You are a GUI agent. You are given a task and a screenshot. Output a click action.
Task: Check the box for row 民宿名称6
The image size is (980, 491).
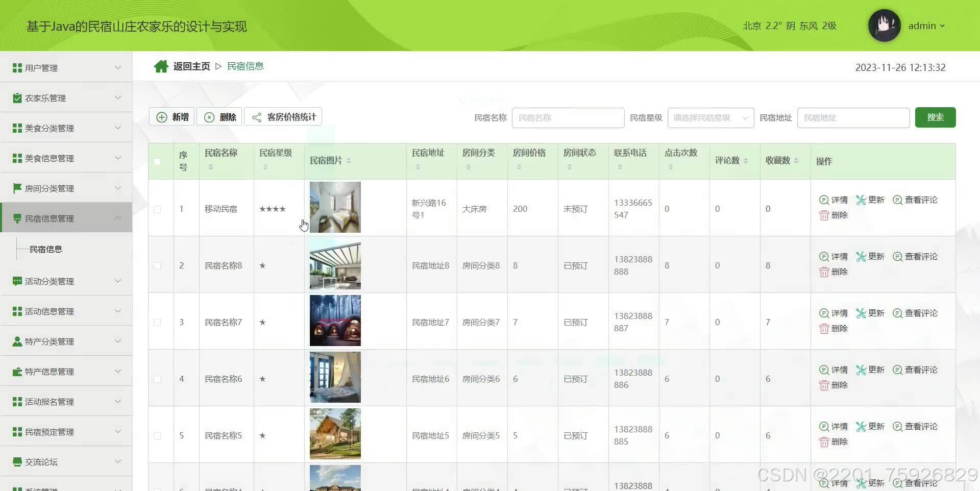(157, 379)
